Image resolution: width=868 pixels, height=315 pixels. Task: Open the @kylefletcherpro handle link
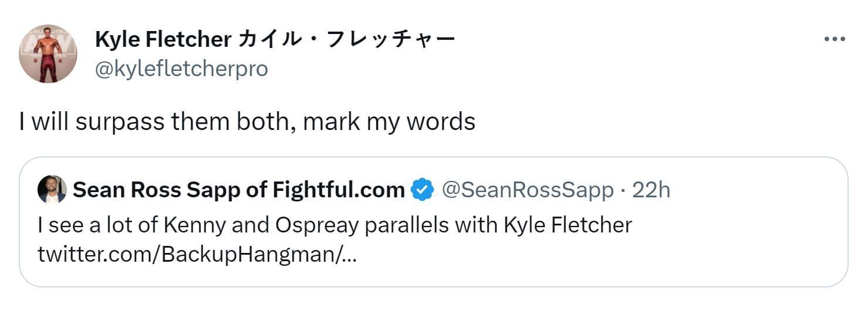[x=181, y=69]
